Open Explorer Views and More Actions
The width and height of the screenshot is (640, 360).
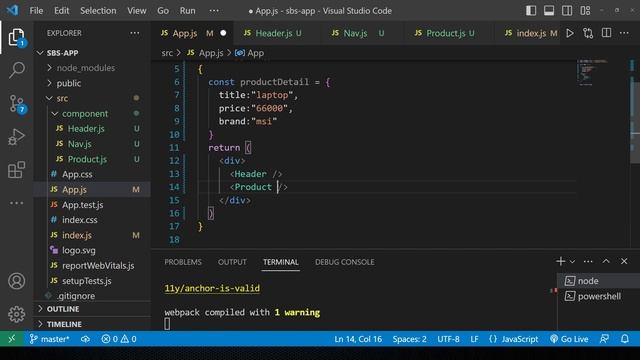tap(135, 33)
